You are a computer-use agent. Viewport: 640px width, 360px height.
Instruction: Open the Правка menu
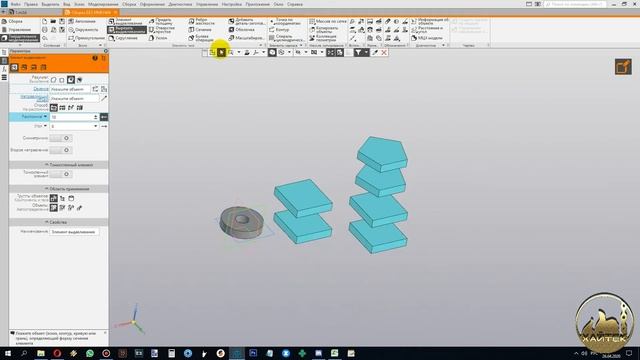pyautogui.click(x=31, y=4)
